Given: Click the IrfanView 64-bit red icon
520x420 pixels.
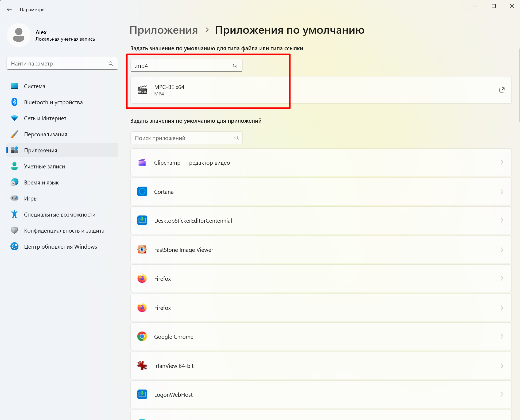Looking at the screenshot, I should [x=142, y=365].
